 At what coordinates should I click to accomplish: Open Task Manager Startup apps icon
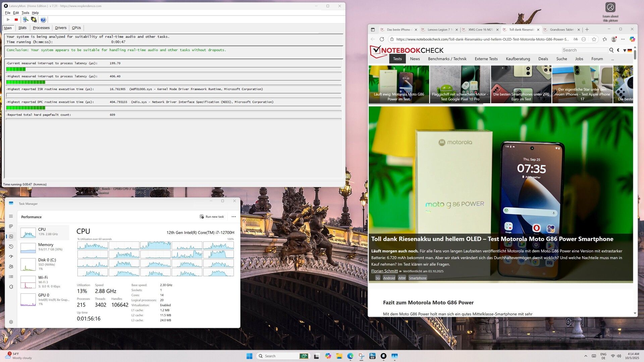click(11, 256)
